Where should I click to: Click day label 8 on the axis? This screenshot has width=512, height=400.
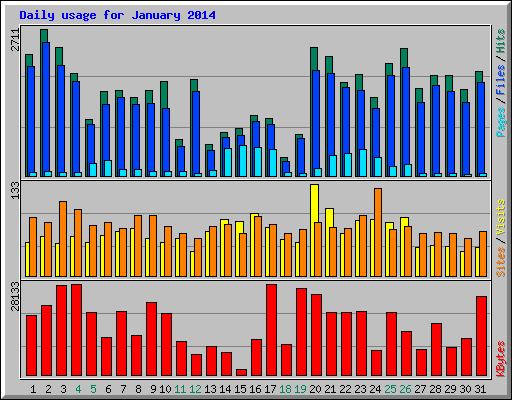tap(138, 389)
